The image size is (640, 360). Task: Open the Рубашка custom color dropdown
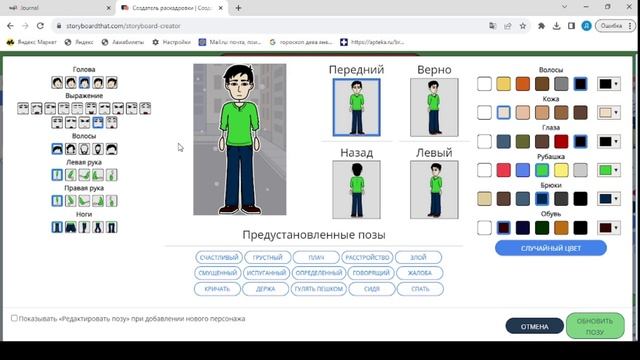(x=609, y=170)
